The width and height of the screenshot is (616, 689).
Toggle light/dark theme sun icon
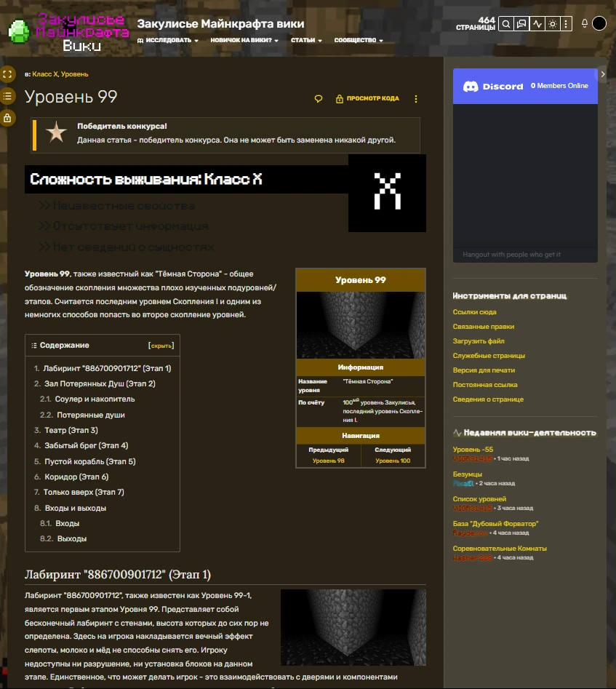click(x=552, y=24)
